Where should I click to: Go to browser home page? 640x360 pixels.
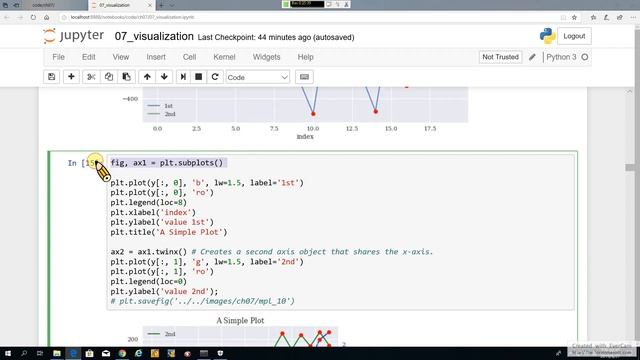tap(47, 17)
